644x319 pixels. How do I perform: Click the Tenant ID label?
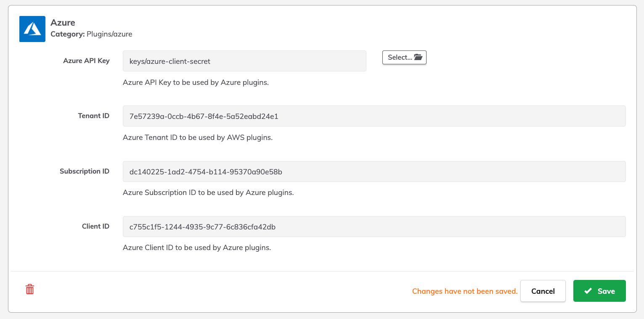pos(93,116)
